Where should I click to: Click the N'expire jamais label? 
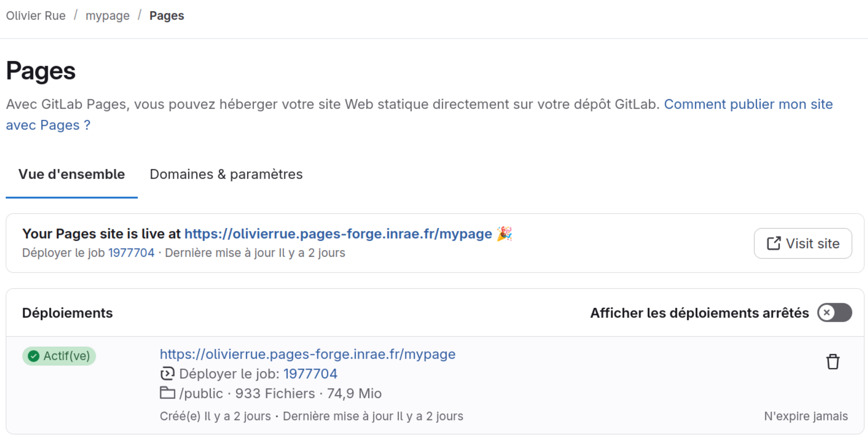click(x=805, y=416)
